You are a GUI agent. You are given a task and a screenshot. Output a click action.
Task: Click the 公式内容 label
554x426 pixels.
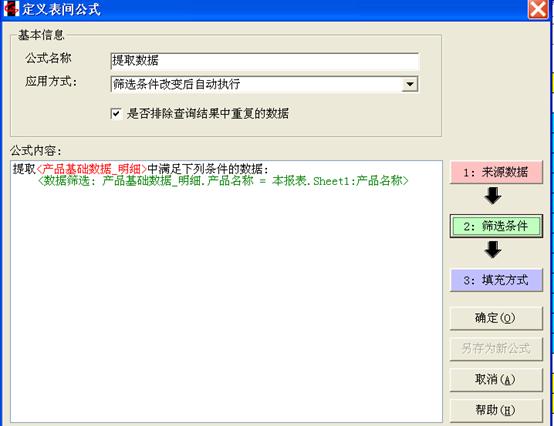click(36, 151)
